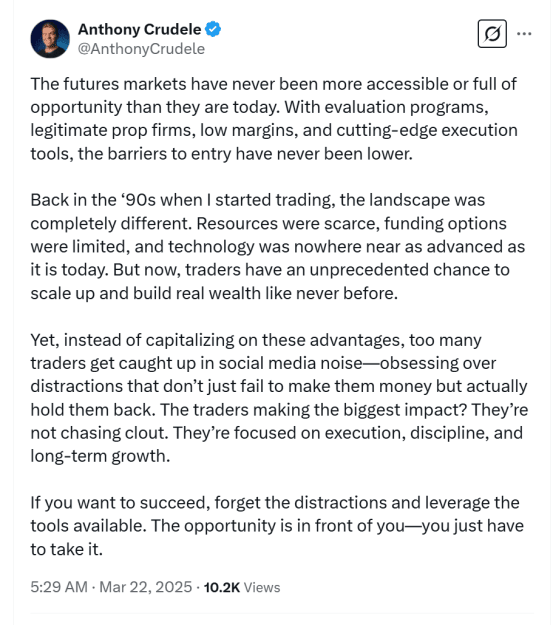Click the closing words "to take it."

click(x=67, y=549)
